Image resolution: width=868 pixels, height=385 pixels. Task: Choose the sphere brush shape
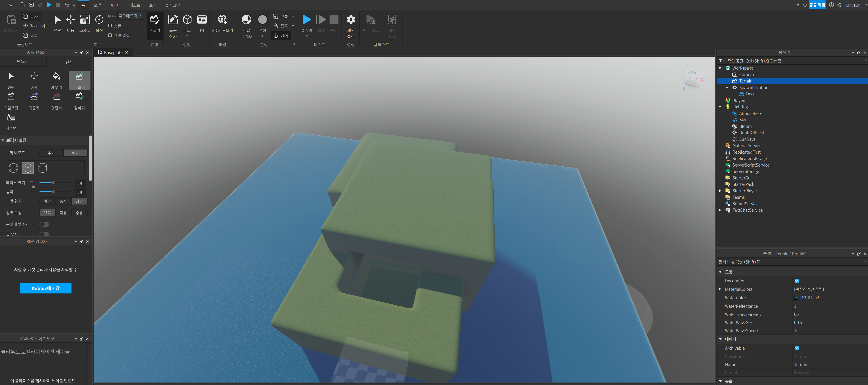[x=13, y=168]
